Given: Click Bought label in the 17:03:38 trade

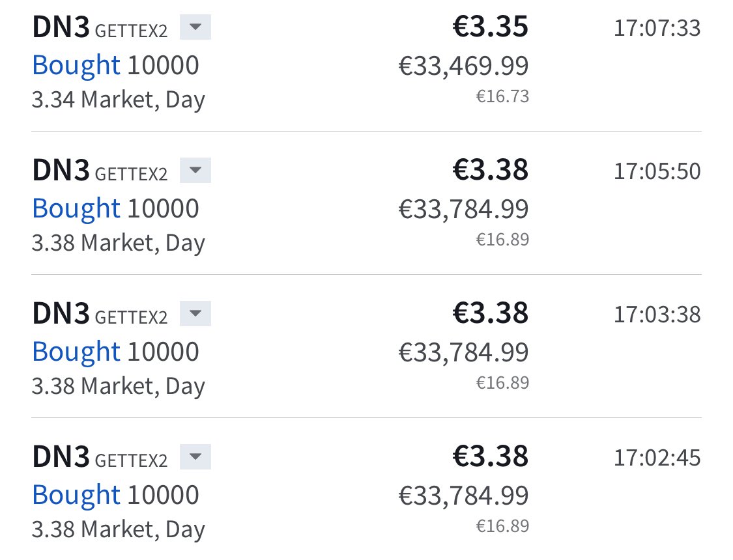Looking at the screenshot, I should click(76, 352).
